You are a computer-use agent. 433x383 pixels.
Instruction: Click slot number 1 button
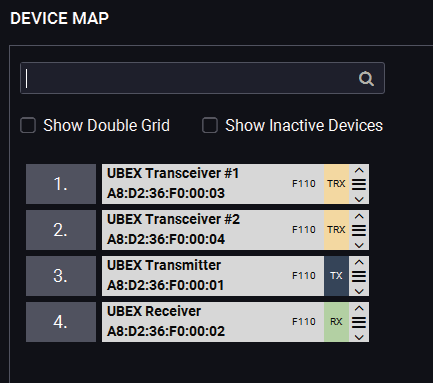pyautogui.click(x=61, y=184)
